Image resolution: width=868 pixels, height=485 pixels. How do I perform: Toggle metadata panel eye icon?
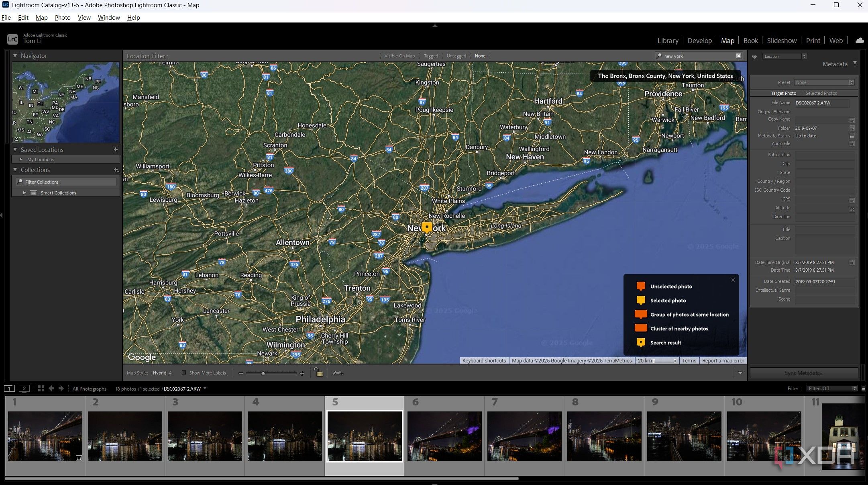pos(754,57)
